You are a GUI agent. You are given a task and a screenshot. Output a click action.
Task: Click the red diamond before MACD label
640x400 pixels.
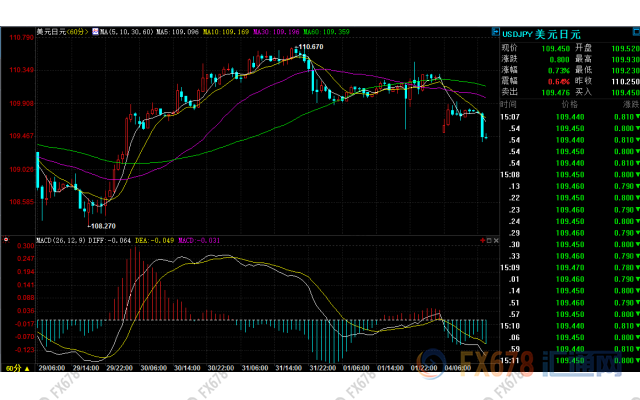4,241
